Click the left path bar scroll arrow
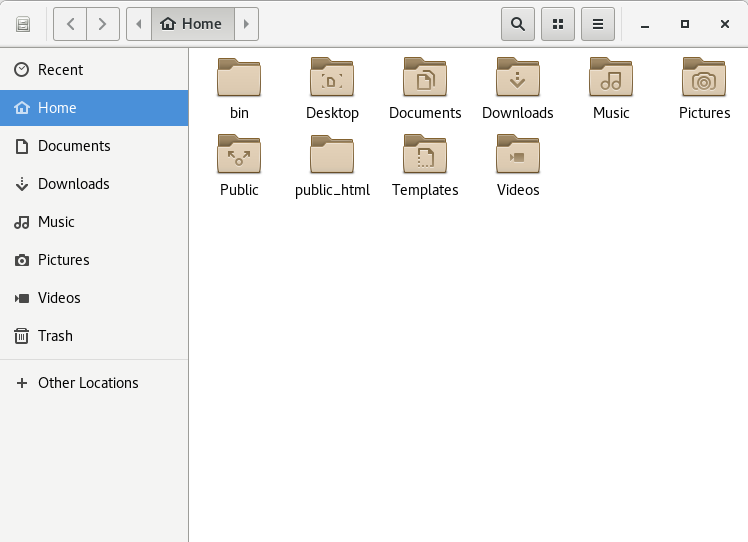 pyautogui.click(x=139, y=24)
